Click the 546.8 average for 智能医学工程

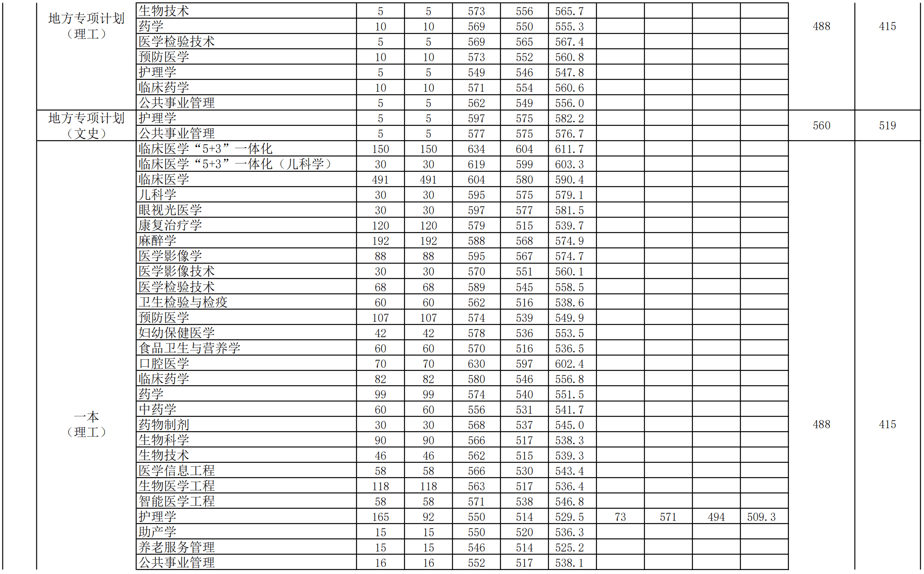[x=570, y=502]
